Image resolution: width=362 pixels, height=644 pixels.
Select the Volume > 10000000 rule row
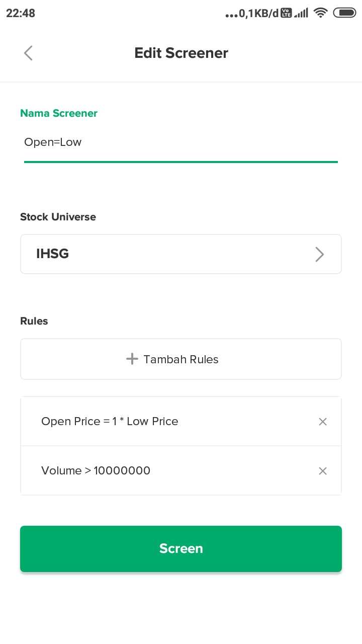181,470
